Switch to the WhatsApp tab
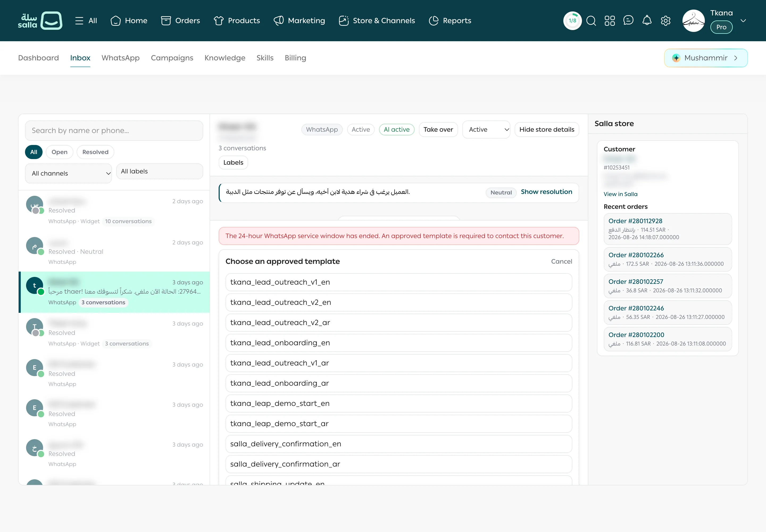The width and height of the screenshot is (766, 532). click(121, 58)
